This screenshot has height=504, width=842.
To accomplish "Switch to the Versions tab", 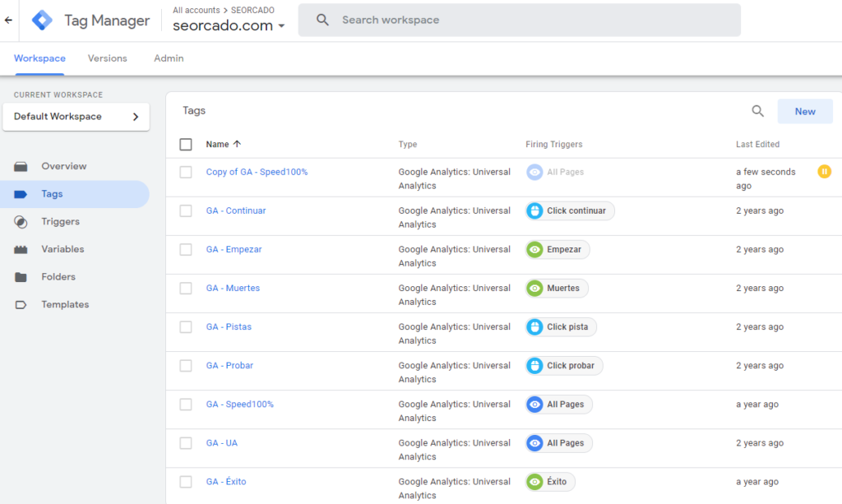I will [108, 58].
